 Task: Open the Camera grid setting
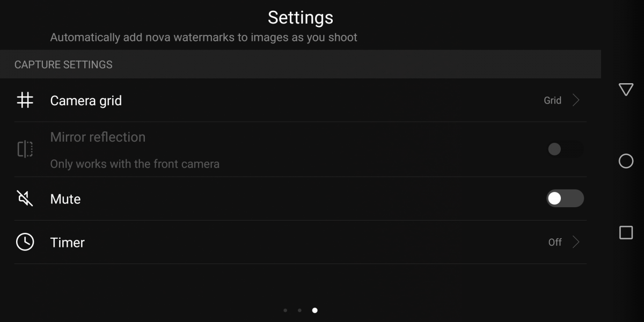click(x=86, y=100)
